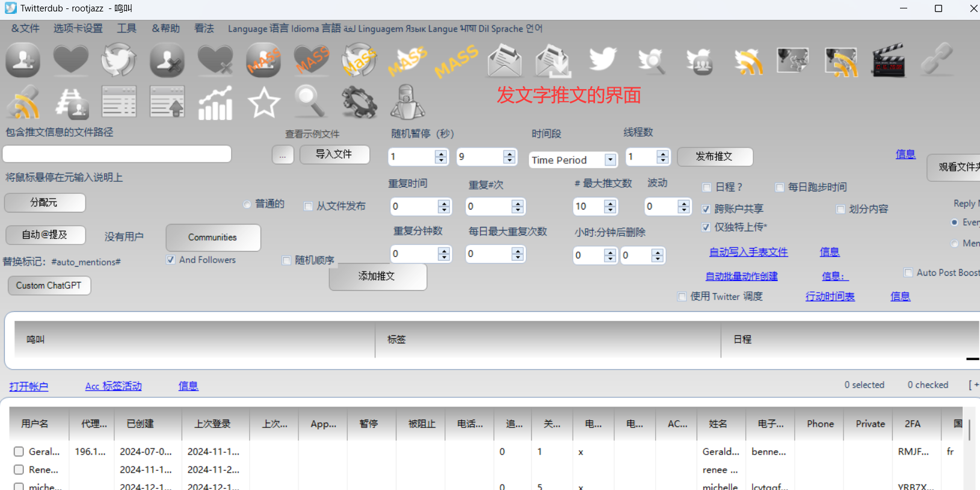Viewport: 980px width, 490px height.
Task: Increase the 最大推文数 spinner value
Action: pos(611,203)
